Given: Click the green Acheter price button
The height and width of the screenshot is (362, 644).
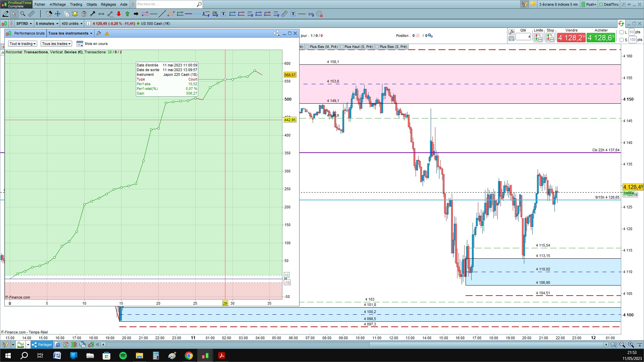Looking at the screenshot, I should tap(601, 38).
